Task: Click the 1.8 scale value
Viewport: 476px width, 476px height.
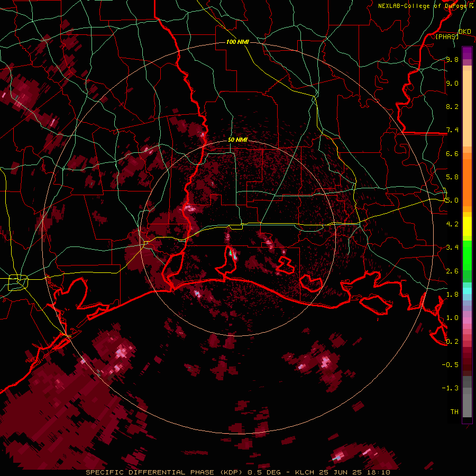Action: point(452,294)
